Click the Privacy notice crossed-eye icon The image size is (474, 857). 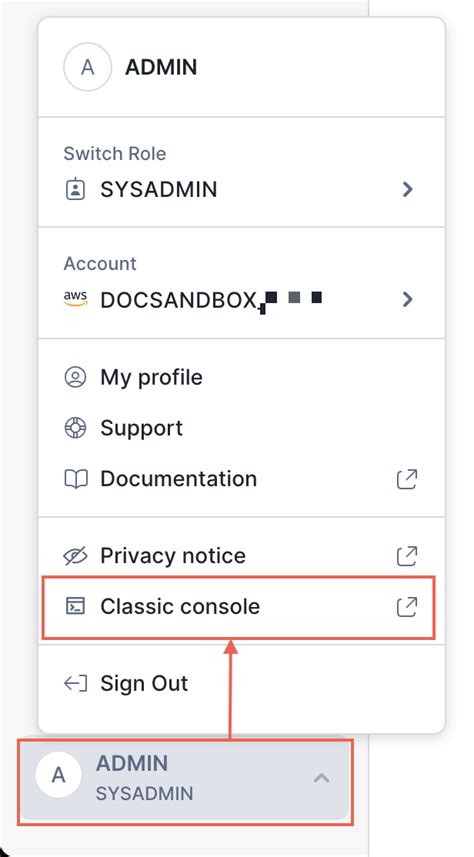click(75, 556)
